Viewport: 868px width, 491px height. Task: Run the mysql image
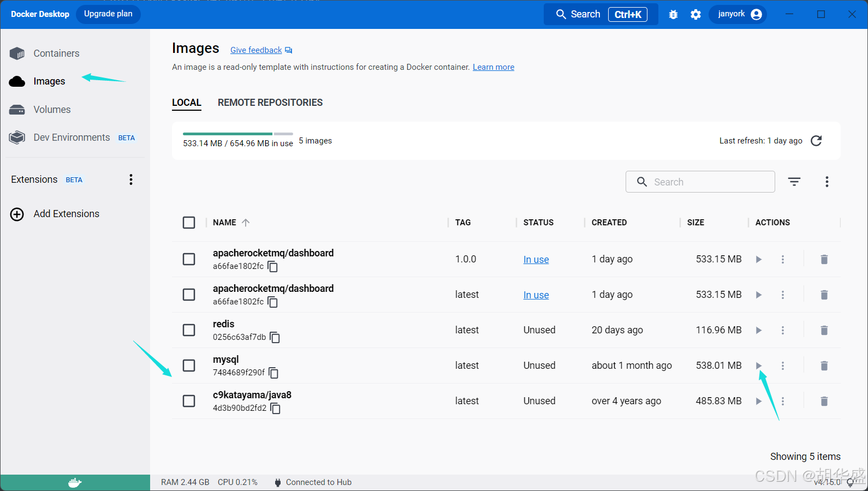click(758, 366)
